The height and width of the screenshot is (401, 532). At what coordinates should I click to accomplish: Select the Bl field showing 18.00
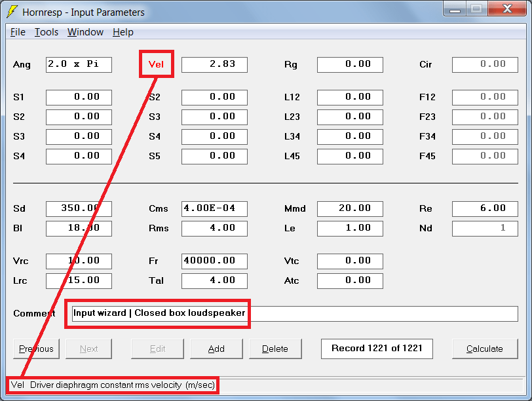[79, 229]
